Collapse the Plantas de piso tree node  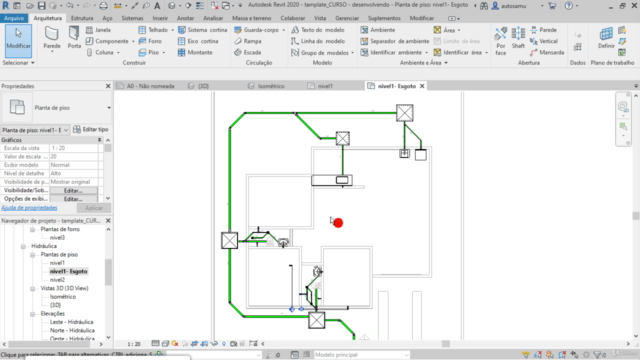point(33,255)
